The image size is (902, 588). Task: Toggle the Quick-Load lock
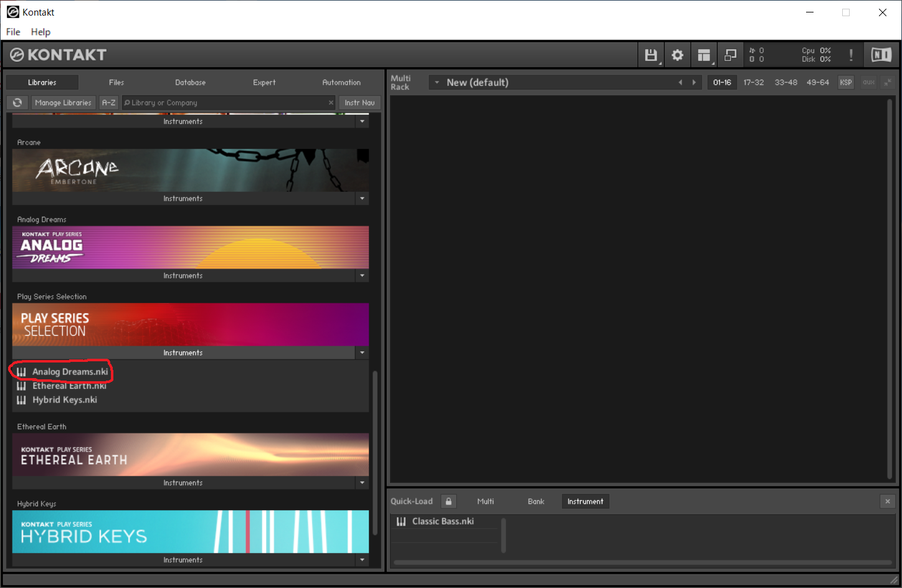tap(449, 501)
